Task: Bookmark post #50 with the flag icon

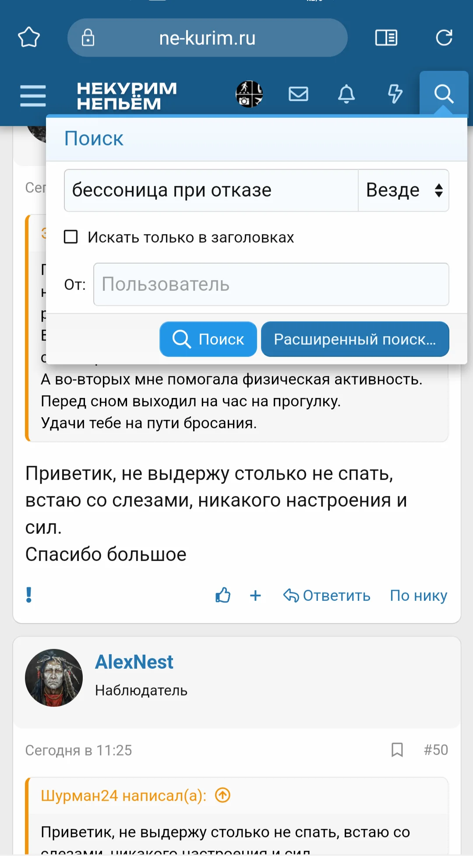Action: point(397,750)
